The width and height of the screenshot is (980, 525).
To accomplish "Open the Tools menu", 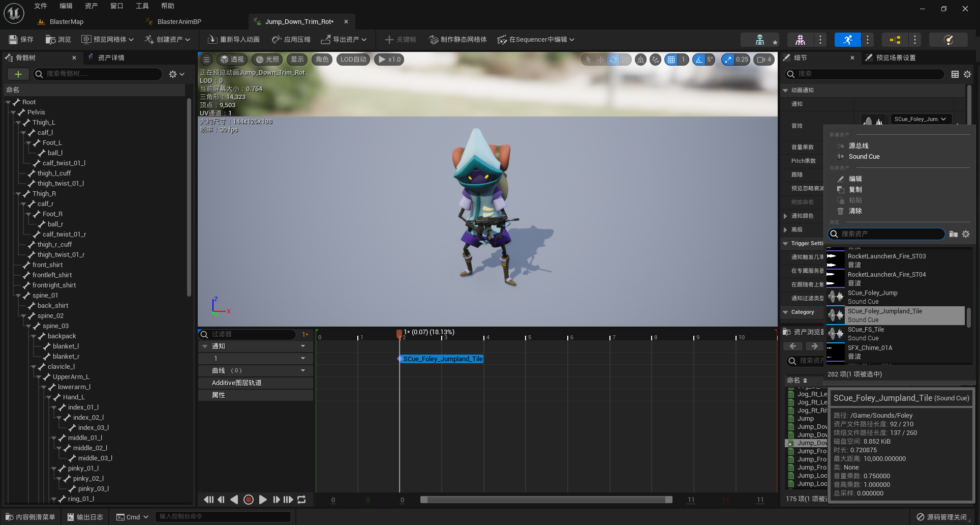I will point(142,6).
